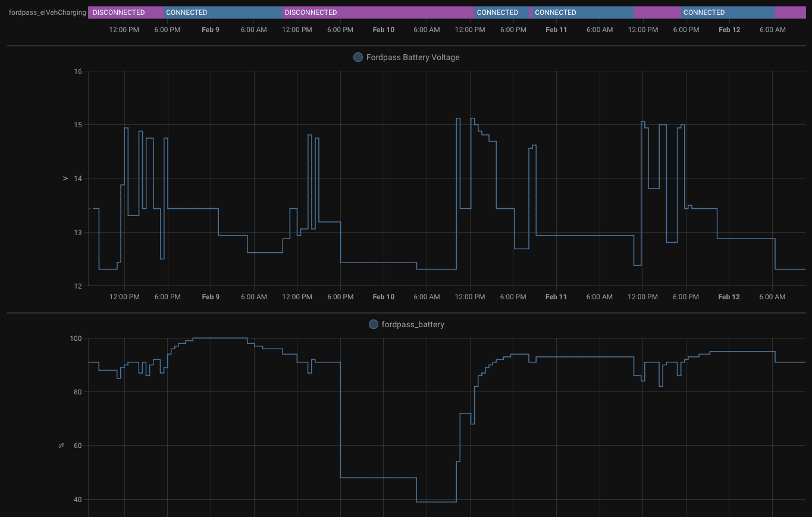Click the 100% battery plateau around Feb 9

pyautogui.click(x=220, y=338)
